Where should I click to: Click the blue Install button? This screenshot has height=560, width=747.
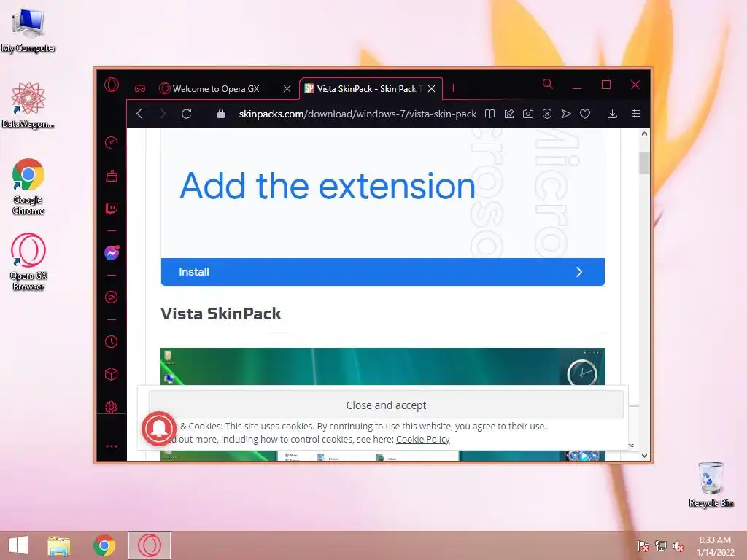click(382, 272)
